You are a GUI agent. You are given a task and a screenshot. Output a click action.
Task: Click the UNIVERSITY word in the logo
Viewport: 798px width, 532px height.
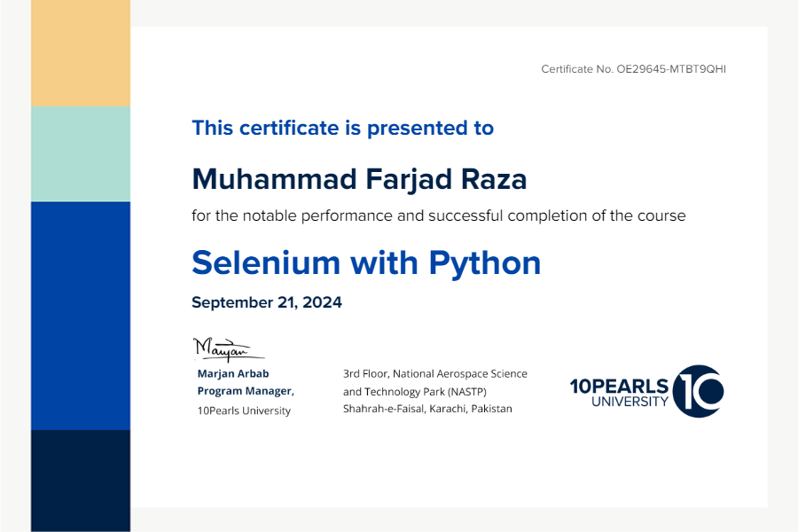[630, 402]
